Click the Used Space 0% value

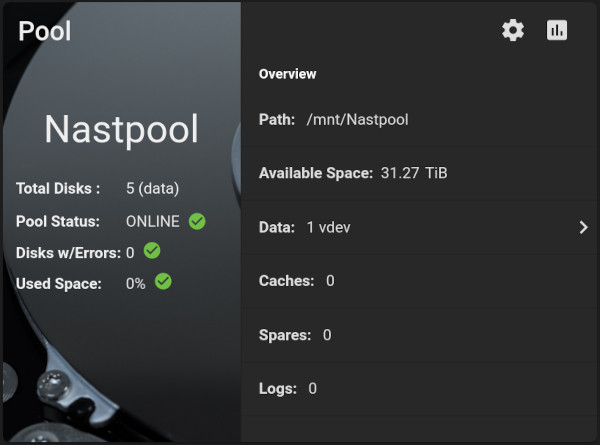point(135,284)
